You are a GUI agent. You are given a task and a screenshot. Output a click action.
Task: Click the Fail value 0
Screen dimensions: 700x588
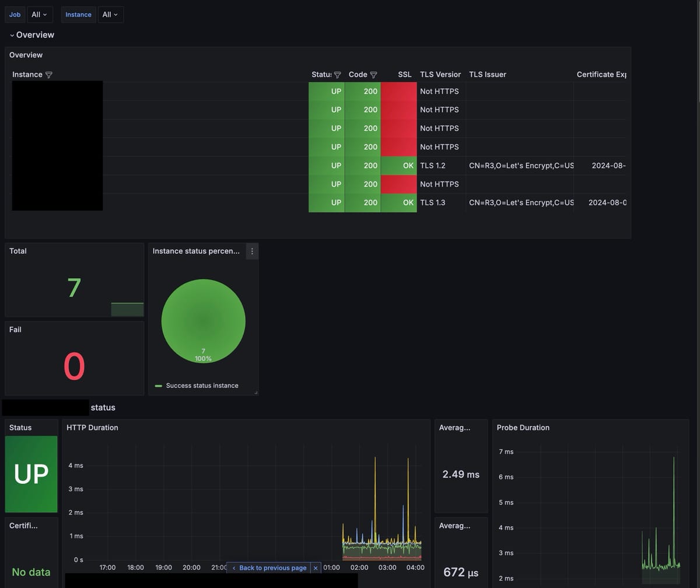point(74,367)
